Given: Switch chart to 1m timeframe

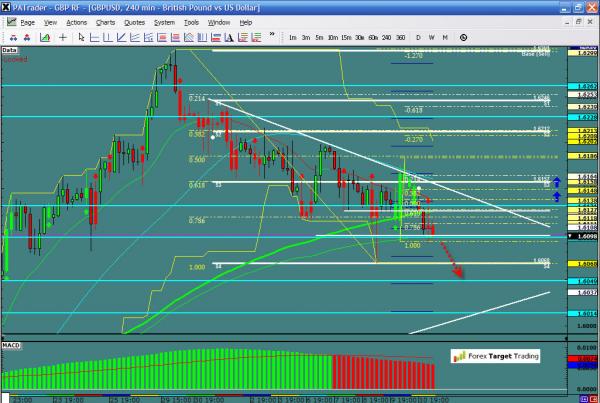Looking at the screenshot, I should (293, 38).
